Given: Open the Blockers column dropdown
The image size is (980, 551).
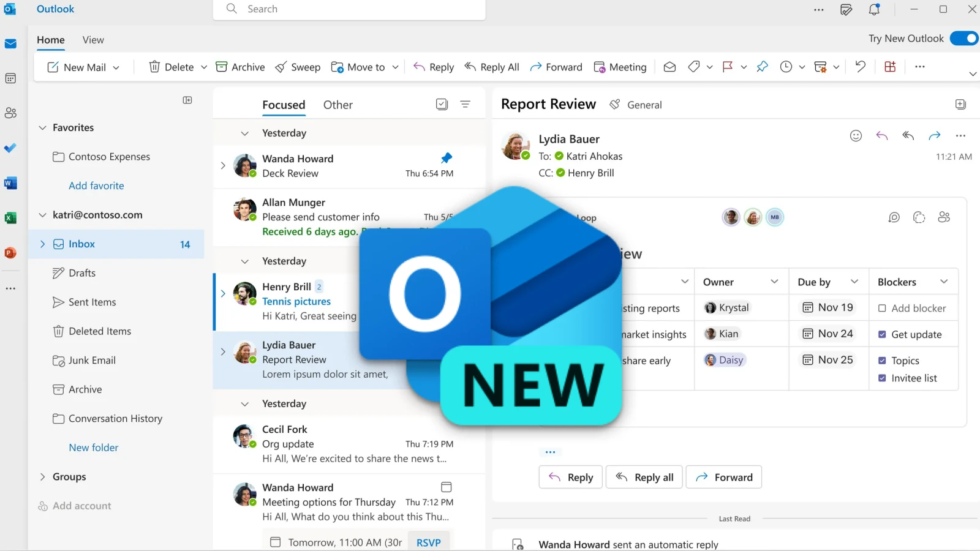Looking at the screenshot, I should coord(944,282).
